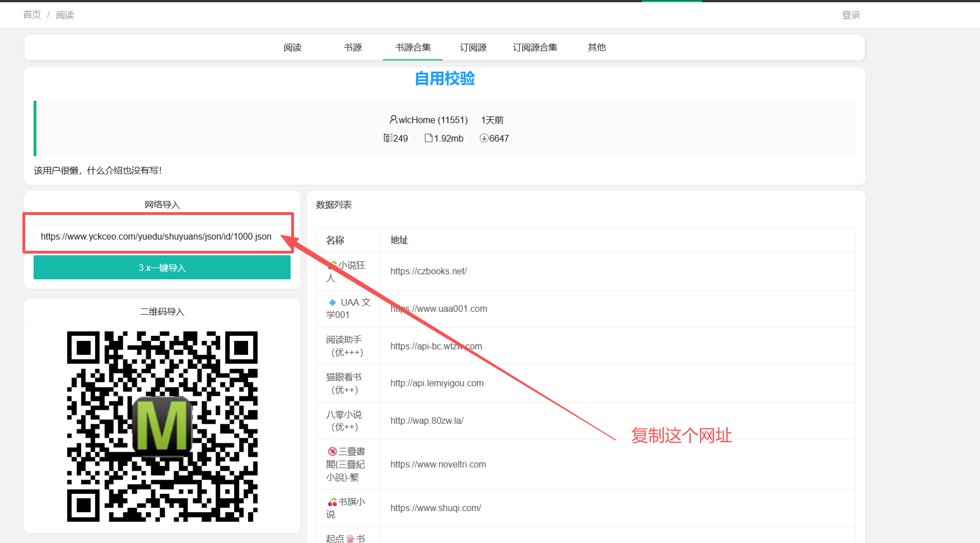Click the import URL field with 1000.json
980x543 pixels.
tap(162, 236)
